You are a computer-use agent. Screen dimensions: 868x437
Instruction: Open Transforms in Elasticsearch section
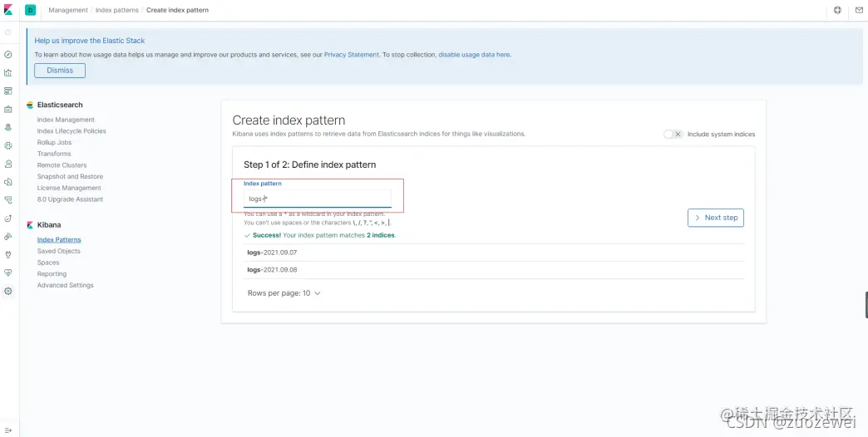click(54, 154)
